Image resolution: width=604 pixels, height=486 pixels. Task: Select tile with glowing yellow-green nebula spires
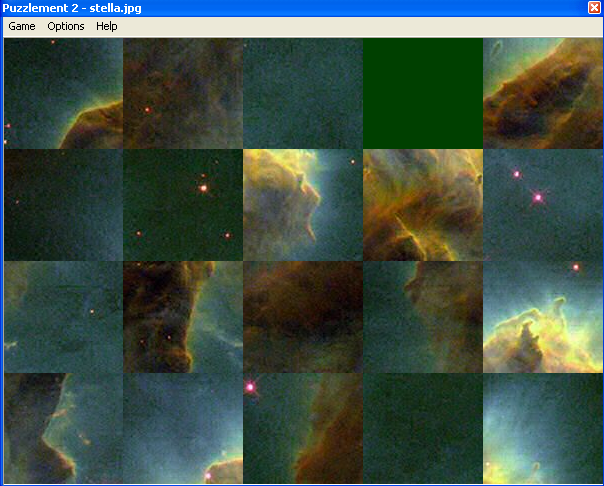[543, 317]
